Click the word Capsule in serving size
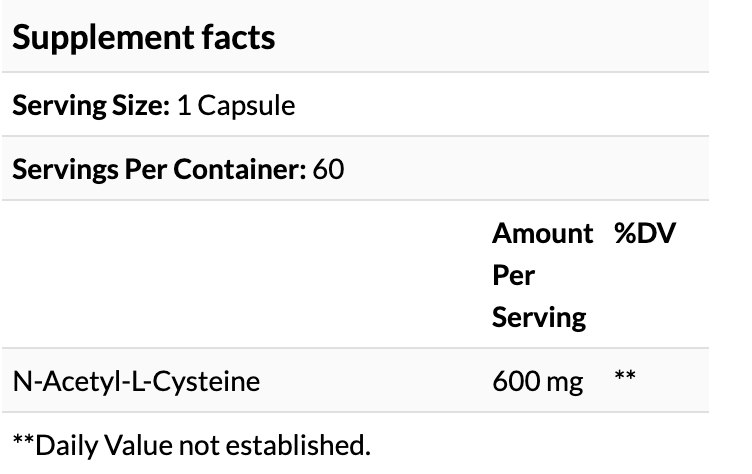Image resolution: width=752 pixels, height=474 pixels. click(x=247, y=106)
